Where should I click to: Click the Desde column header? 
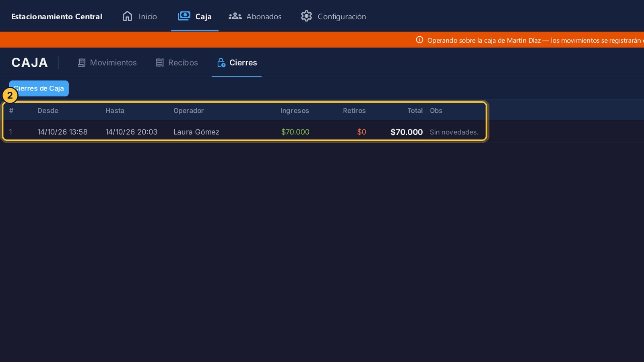[x=48, y=111]
